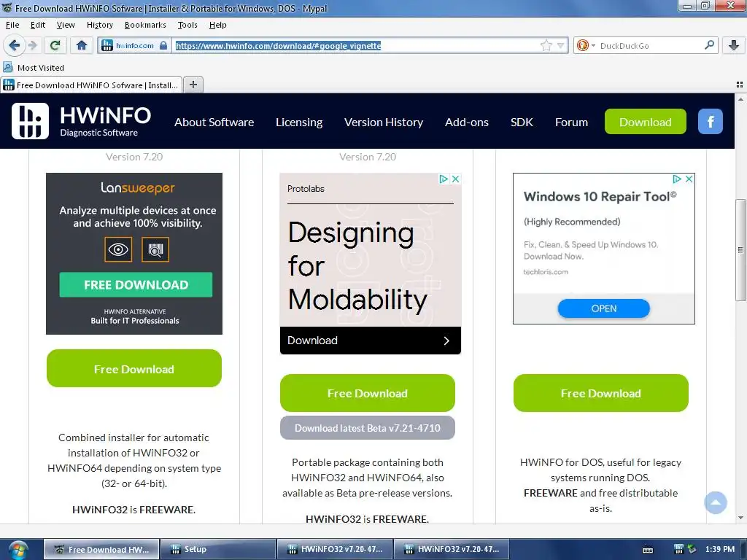Click the browser Forward arrow

tap(33, 46)
